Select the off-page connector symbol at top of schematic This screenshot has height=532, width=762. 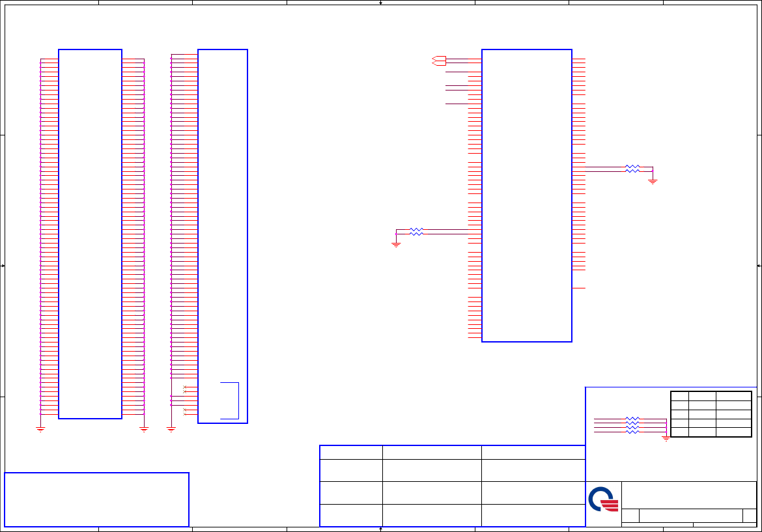click(439, 61)
